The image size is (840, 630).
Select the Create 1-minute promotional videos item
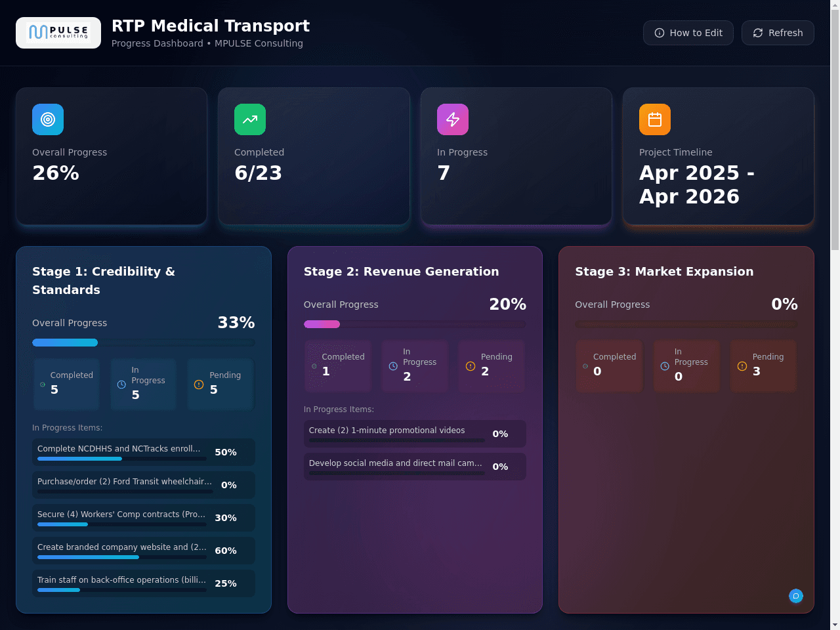pos(415,434)
